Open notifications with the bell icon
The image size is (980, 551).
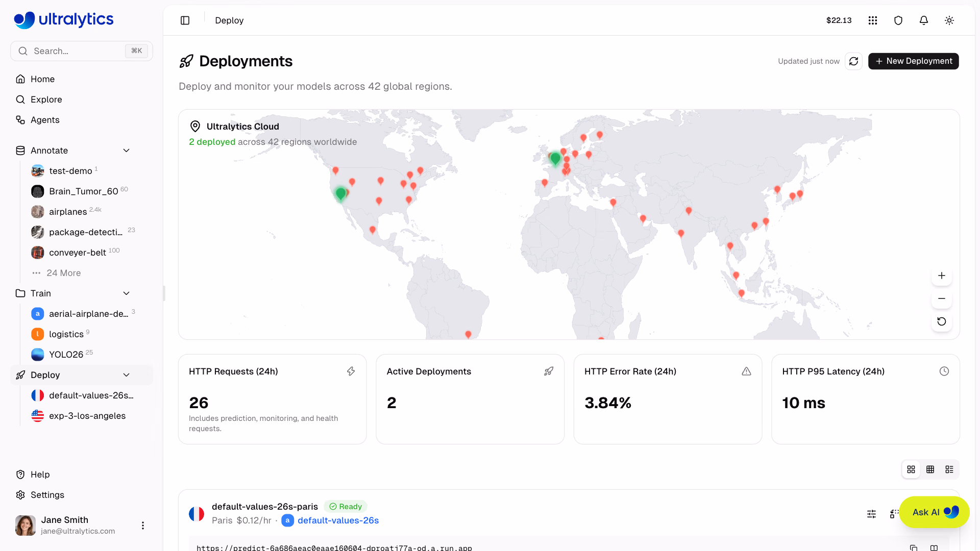tap(924, 20)
